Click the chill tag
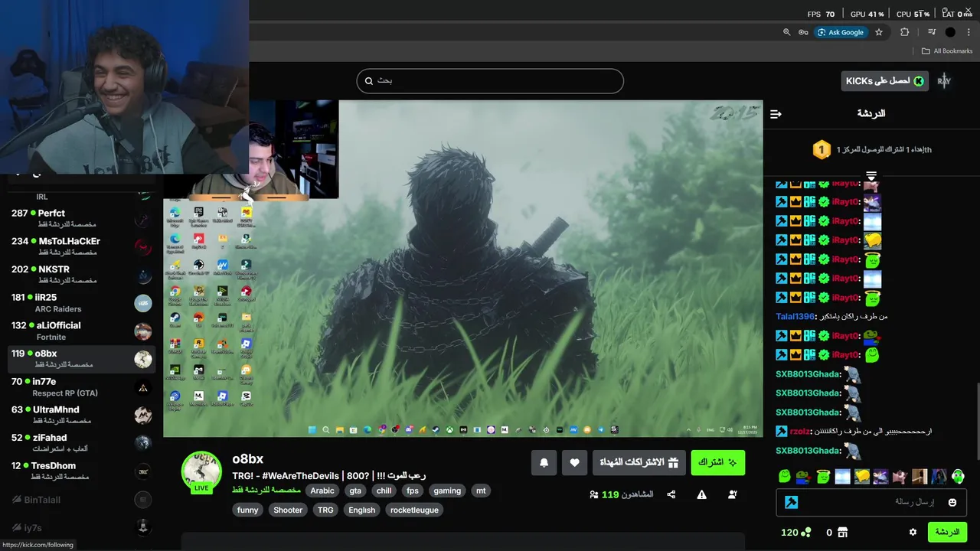Screen dimensions: 980x551 384,491
